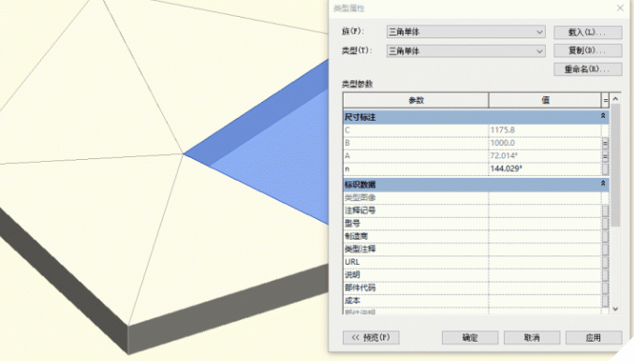Open the 族(F) family dropdown
634x364 pixels.
(x=465, y=32)
